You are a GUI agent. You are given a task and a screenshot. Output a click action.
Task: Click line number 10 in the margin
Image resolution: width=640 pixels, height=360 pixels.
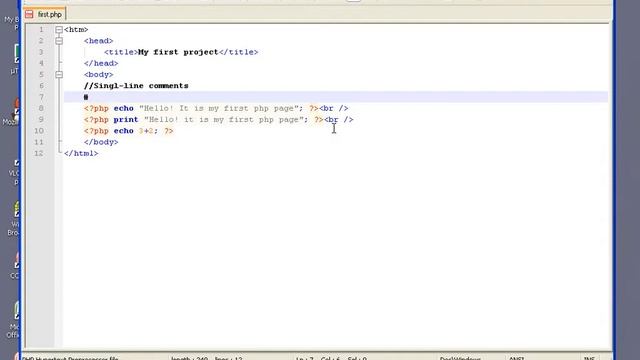(x=39, y=131)
